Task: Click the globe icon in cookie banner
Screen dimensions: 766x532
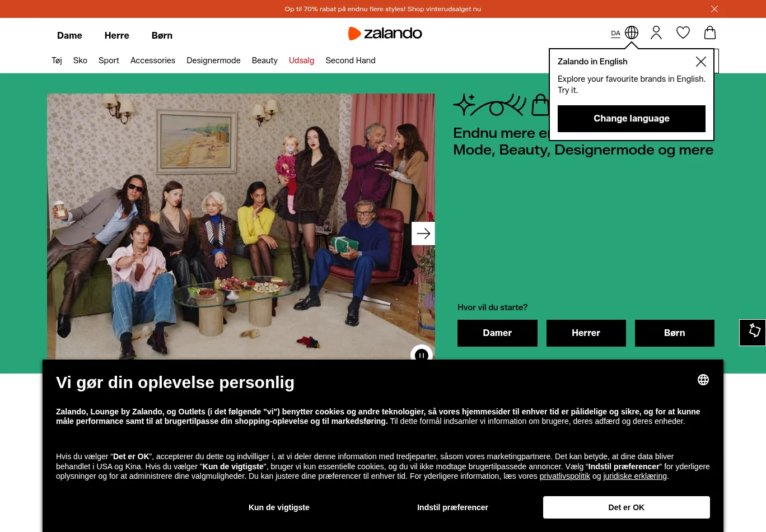Action: (x=703, y=380)
